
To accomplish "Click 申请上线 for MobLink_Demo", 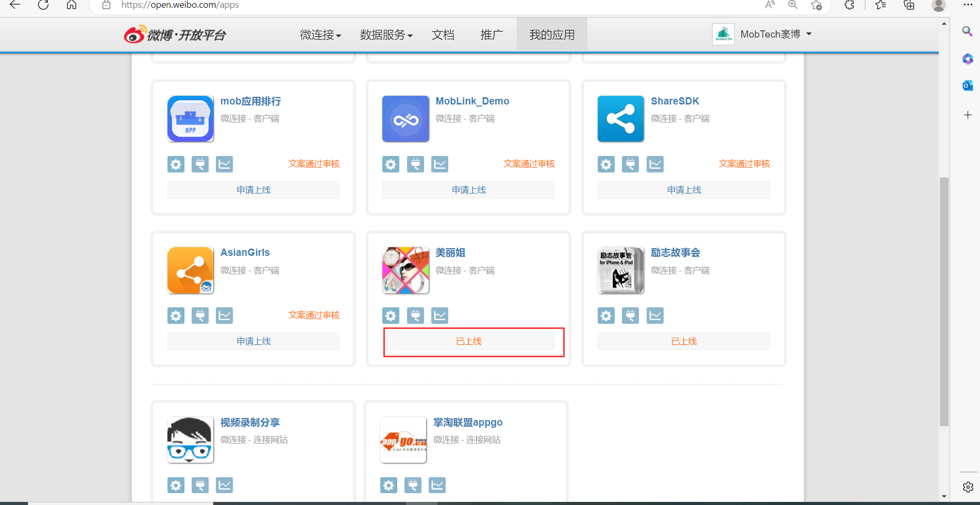I will pos(468,190).
